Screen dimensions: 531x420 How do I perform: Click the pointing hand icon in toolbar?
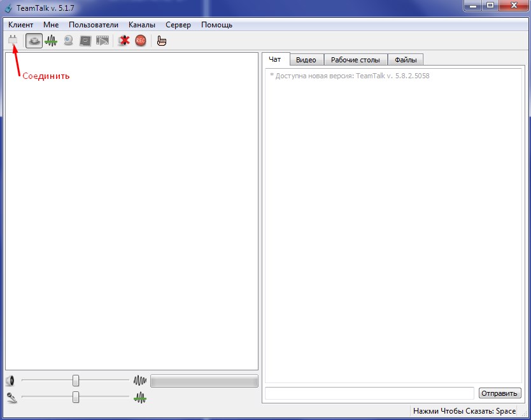162,41
